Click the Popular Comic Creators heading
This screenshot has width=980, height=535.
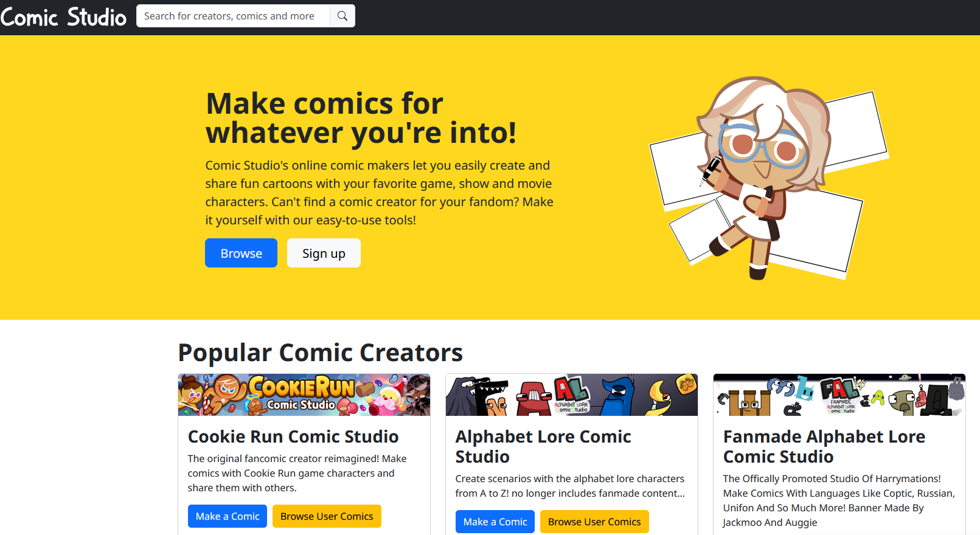[321, 353]
